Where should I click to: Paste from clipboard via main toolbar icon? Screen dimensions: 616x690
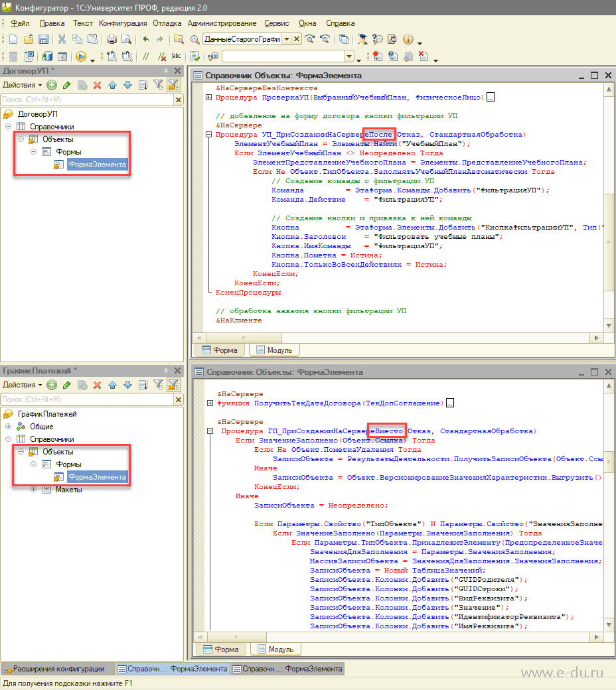coord(92,39)
